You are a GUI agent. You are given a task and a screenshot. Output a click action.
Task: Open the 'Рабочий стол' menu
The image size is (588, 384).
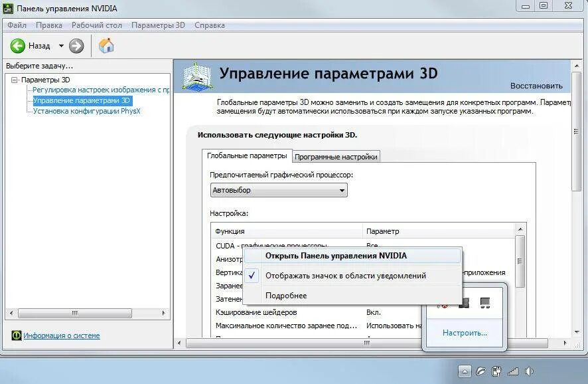coord(97,25)
